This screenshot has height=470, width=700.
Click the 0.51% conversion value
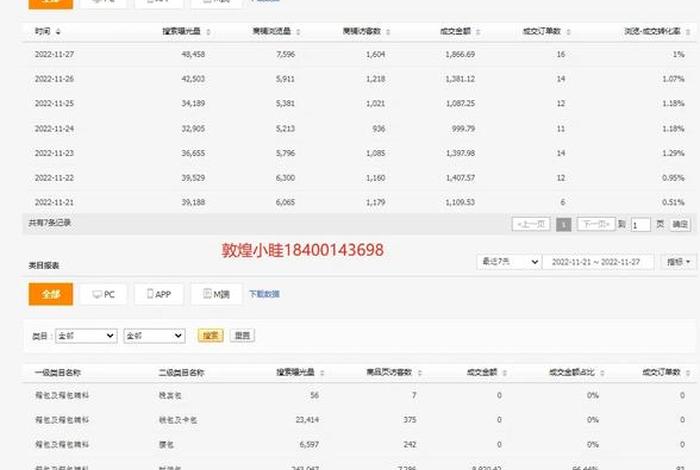coord(674,202)
